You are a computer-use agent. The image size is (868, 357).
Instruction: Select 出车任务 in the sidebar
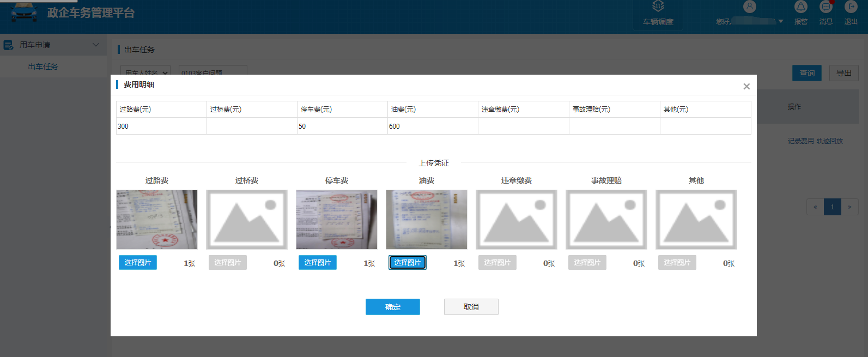[x=43, y=66]
